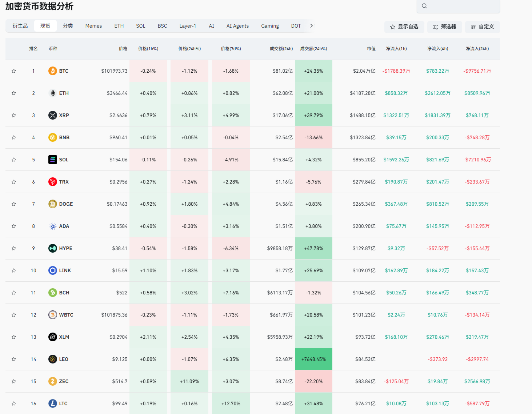Click the Zcash ZEC coin icon
Screen dimensions: 532x414
pos(53,381)
